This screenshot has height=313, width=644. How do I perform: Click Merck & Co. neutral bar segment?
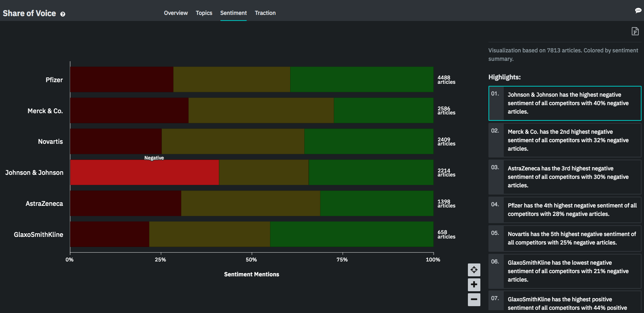[x=261, y=110]
